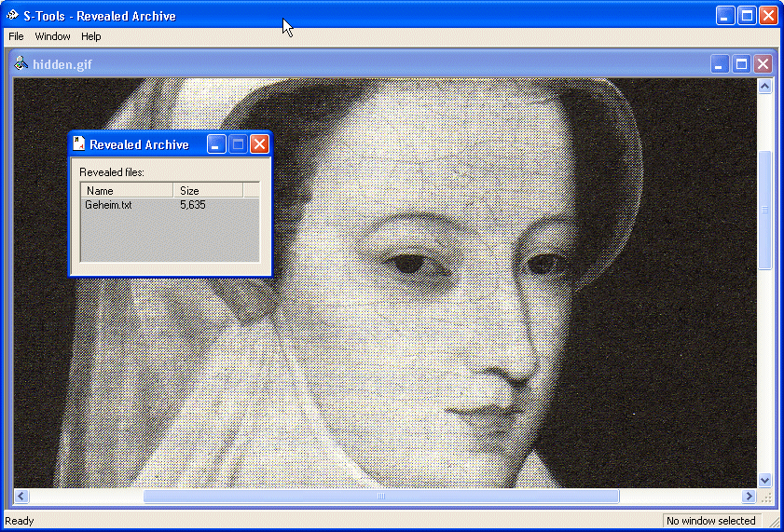Click the hidden.gif window icon
The height and width of the screenshot is (532, 784).
pos(21,63)
